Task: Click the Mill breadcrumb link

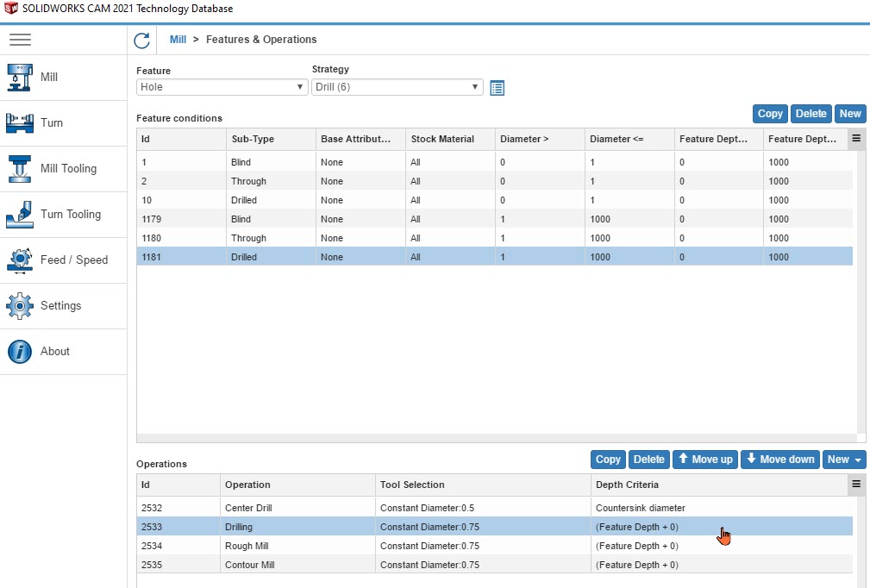Action: pyautogui.click(x=178, y=40)
